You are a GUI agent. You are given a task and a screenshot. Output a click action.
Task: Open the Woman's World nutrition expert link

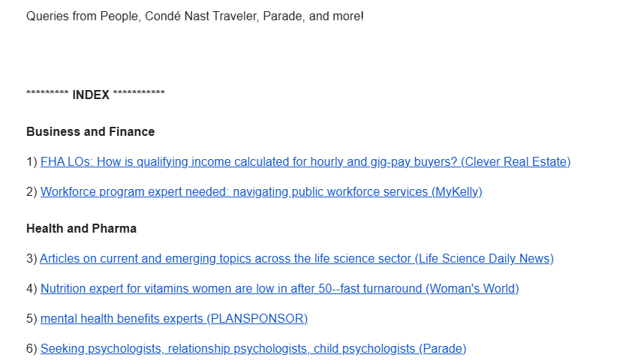pyautogui.click(x=279, y=289)
